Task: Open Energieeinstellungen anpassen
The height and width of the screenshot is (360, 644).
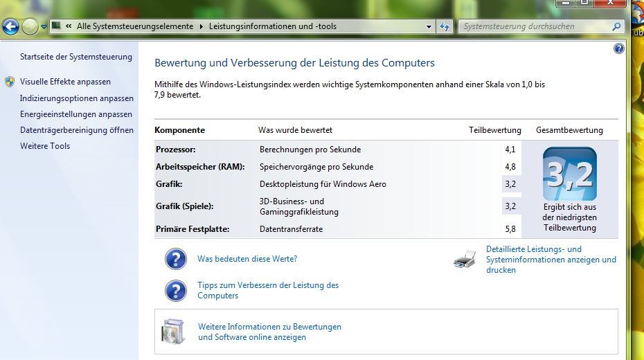Action: click(x=76, y=114)
